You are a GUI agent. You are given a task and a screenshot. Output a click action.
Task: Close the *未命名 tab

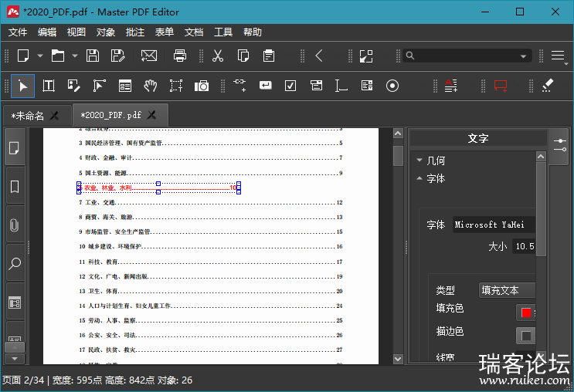[x=54, y=116]
